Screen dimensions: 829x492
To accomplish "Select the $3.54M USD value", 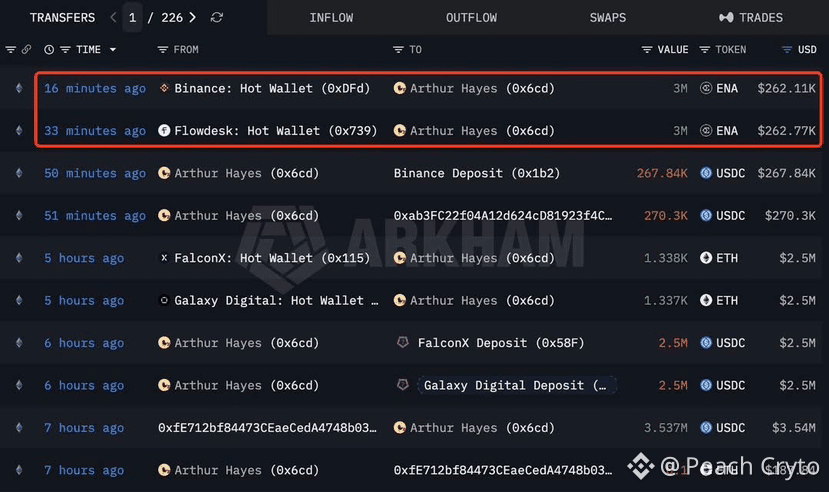I will point(794,428).
